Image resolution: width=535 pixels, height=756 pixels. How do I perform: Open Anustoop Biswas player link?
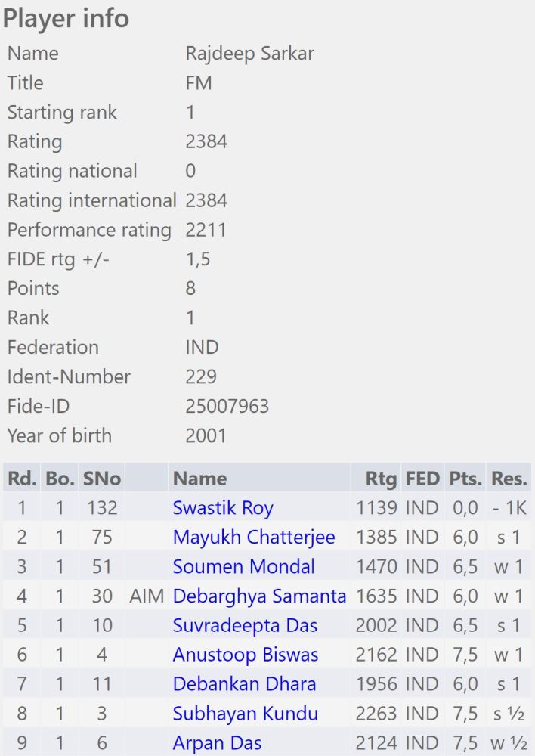click(246, 655)
